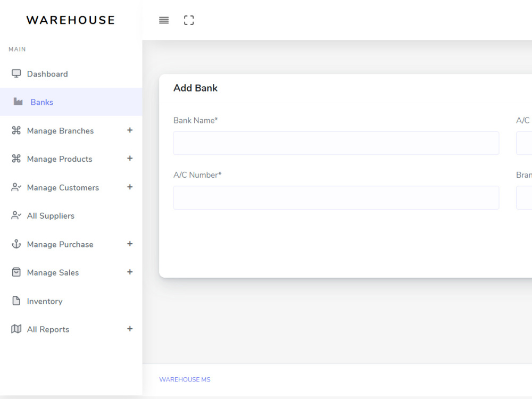Screen dimensions: 532x399
Task: Expand All Reports with plus sign
Action: (x=130, y=328)
